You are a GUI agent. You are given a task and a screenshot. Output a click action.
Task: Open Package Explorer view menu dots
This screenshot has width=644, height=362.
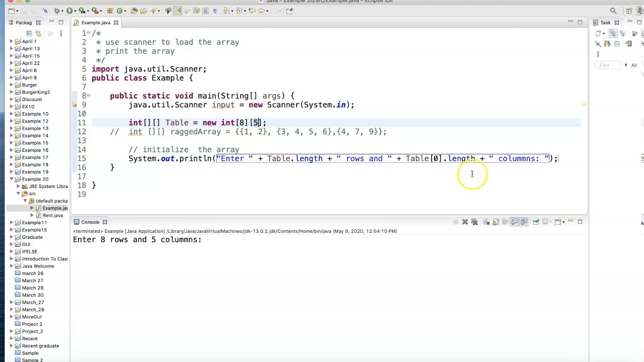click(61, 33)
